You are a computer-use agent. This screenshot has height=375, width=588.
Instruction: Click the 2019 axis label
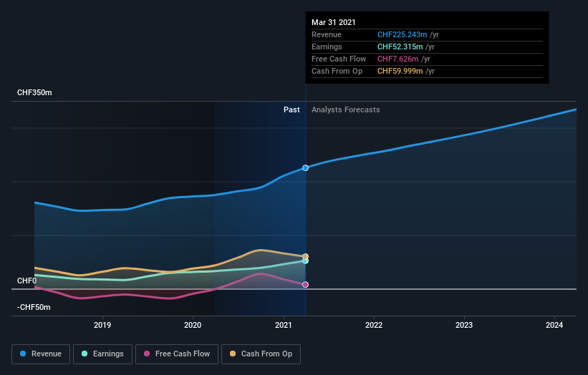(x=102, y=325)
